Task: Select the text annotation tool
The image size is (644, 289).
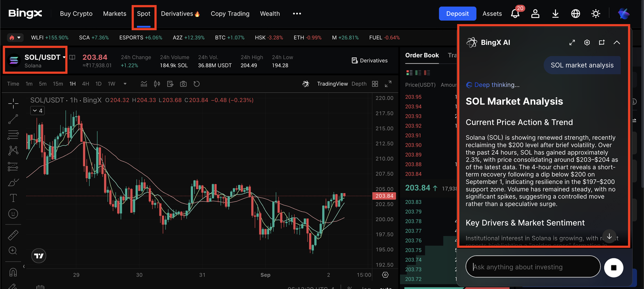Action: click(13, 198)
